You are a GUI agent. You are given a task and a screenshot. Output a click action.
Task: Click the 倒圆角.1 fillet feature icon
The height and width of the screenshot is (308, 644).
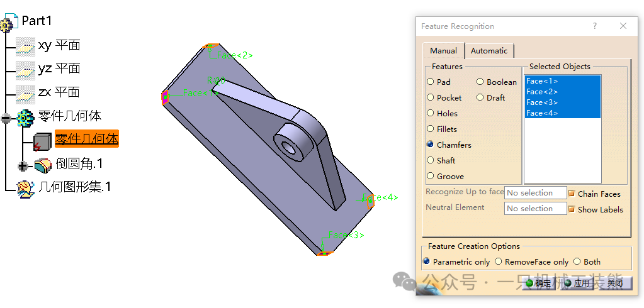(43, 165)
